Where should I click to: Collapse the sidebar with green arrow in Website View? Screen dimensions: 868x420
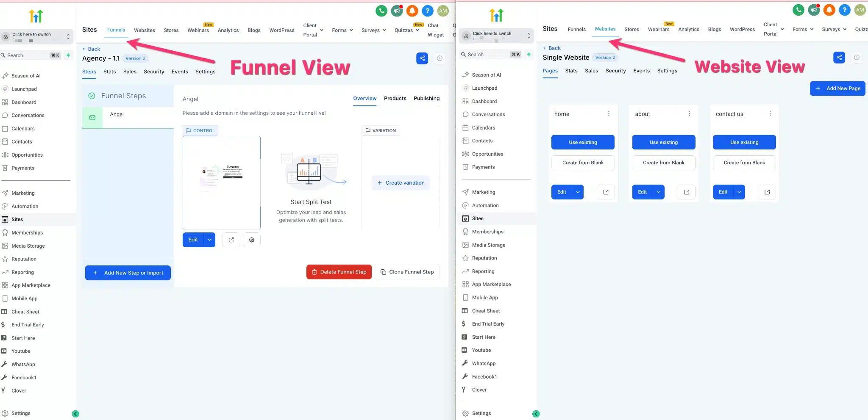pyautogui.click(x=536, y=414)
